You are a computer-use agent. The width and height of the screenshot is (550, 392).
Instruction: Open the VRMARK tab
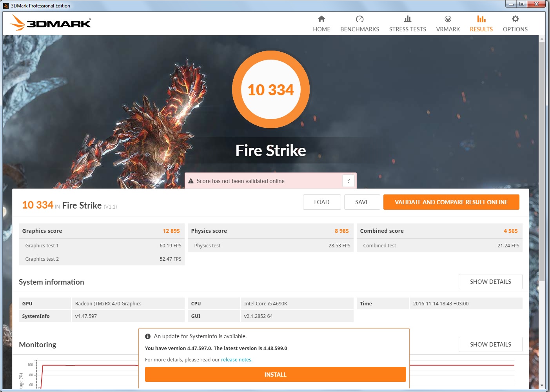coord(448,24)
